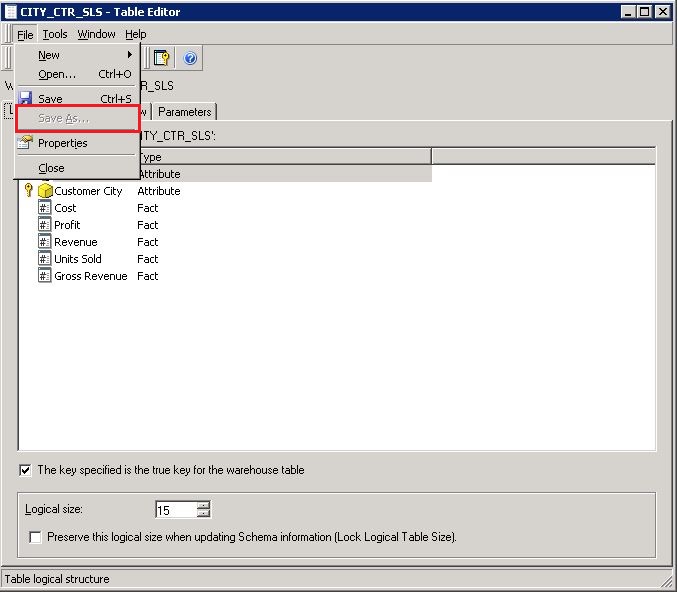Click the Table logical structure status text
Viewport: 677px width, 592px height.
click(x=57, y=579)
